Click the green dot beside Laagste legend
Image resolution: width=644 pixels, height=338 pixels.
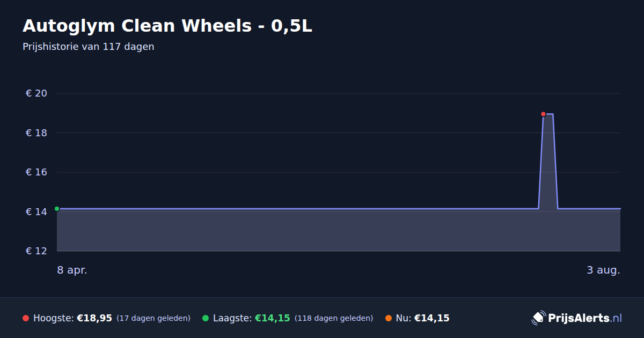click(206, 318)
